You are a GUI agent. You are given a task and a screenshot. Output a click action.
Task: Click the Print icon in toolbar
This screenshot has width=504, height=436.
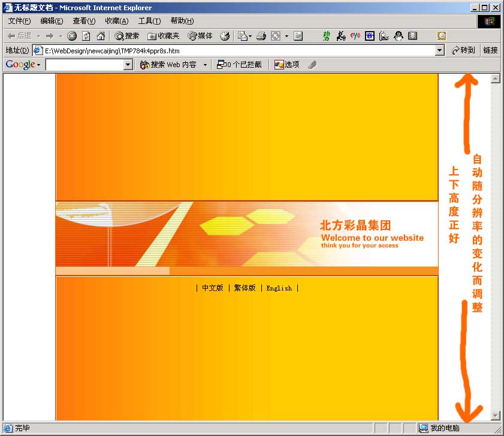tap(261, 36)
